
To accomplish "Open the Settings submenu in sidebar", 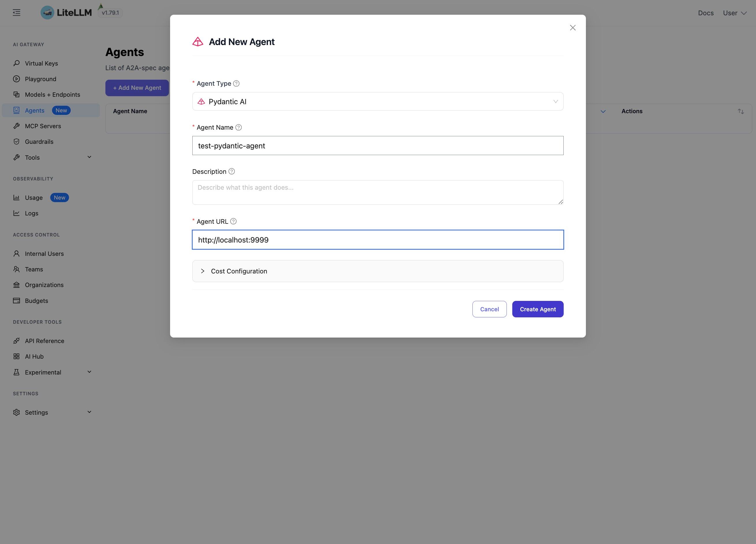I will point(89,412).
